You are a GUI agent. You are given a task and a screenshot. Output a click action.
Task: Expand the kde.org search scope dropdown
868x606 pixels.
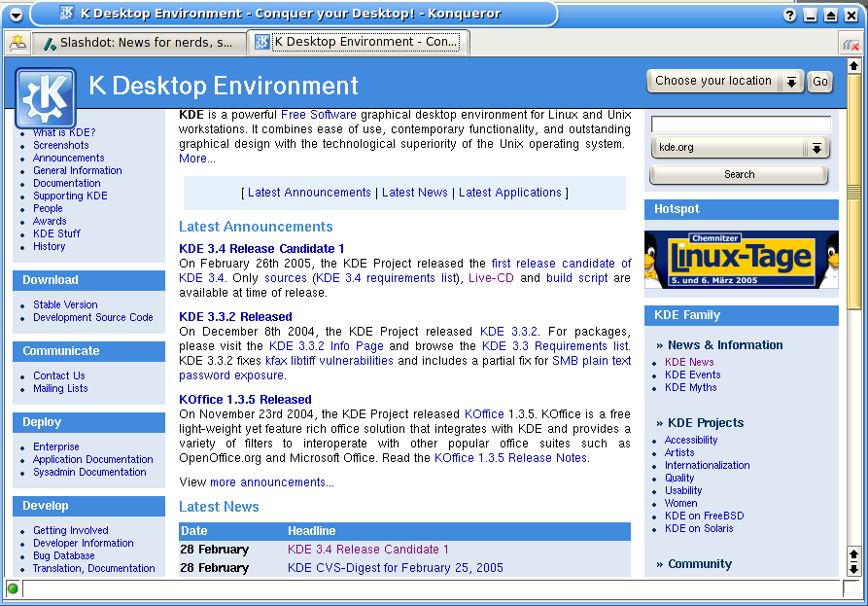click(x=740, y=148)
